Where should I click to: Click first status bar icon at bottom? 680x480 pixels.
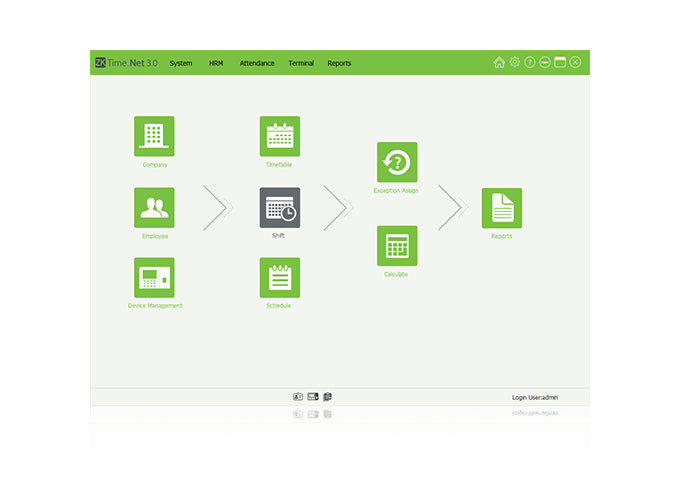(298, 397)
